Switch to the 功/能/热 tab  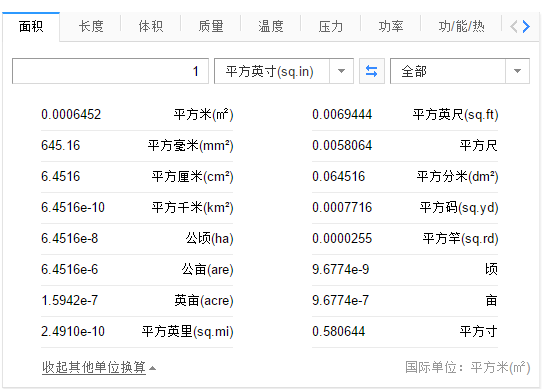[461, 26]
